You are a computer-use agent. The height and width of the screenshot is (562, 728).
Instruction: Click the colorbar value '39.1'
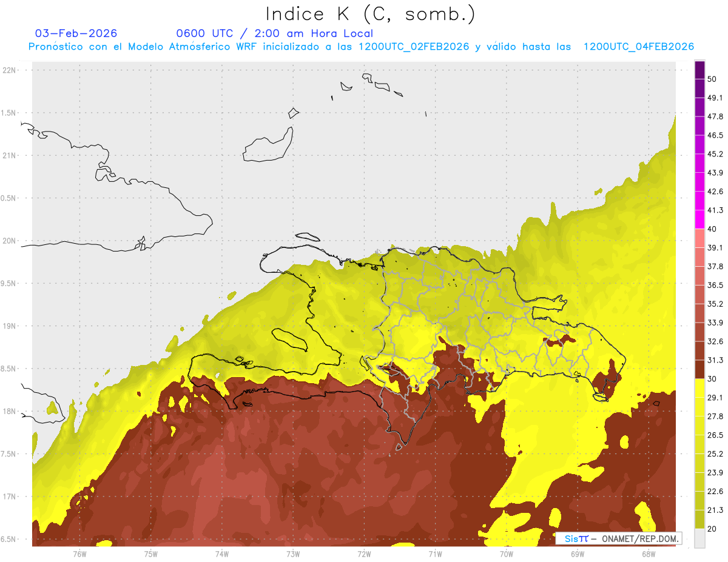pos(715,247)
